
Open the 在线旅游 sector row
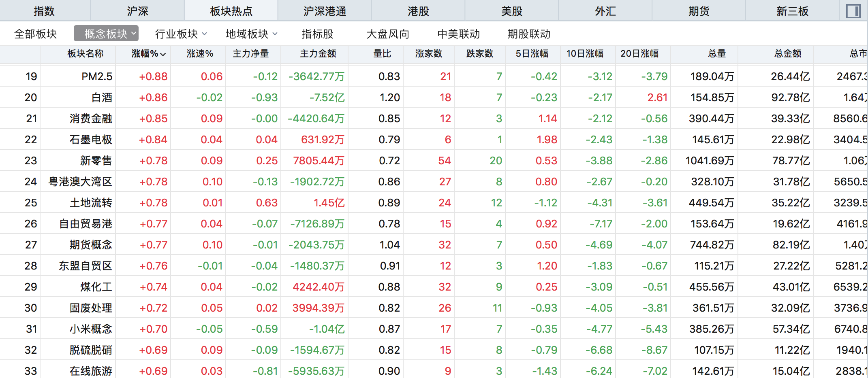(x=91, y=371)
